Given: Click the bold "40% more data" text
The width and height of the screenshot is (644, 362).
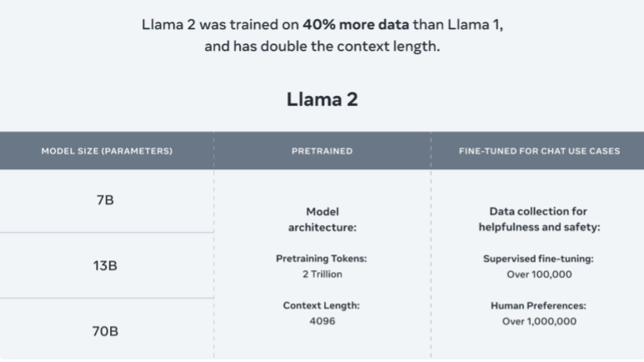Looking at the screenshot, I should (x=367, y=25).
